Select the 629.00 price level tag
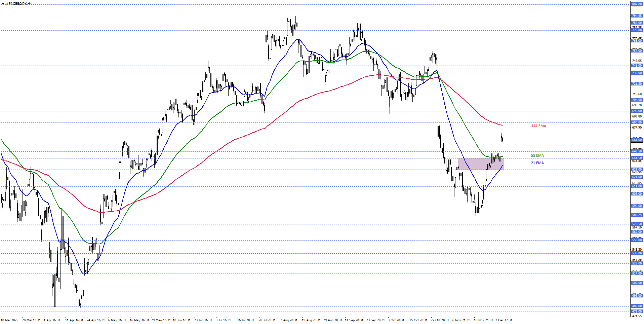The width and height of the screenshot is (644, 324). (637, 170)
